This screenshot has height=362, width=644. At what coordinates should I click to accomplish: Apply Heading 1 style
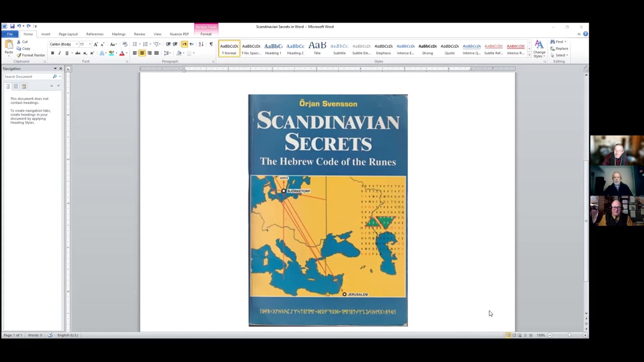click(x=273, y=48)
